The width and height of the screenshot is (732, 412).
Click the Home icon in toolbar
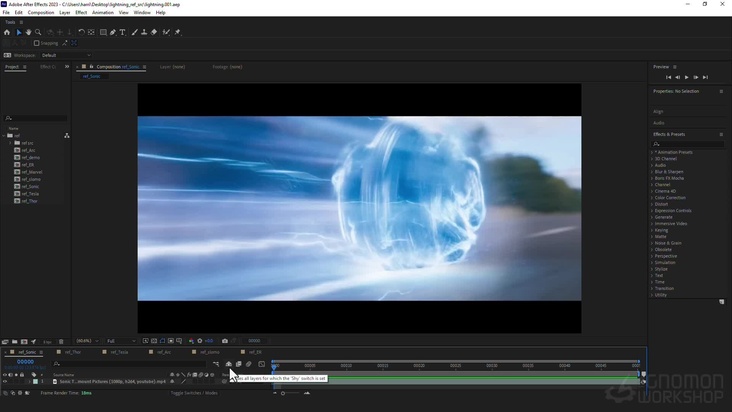pyautogui.click(x=7, y=32)
